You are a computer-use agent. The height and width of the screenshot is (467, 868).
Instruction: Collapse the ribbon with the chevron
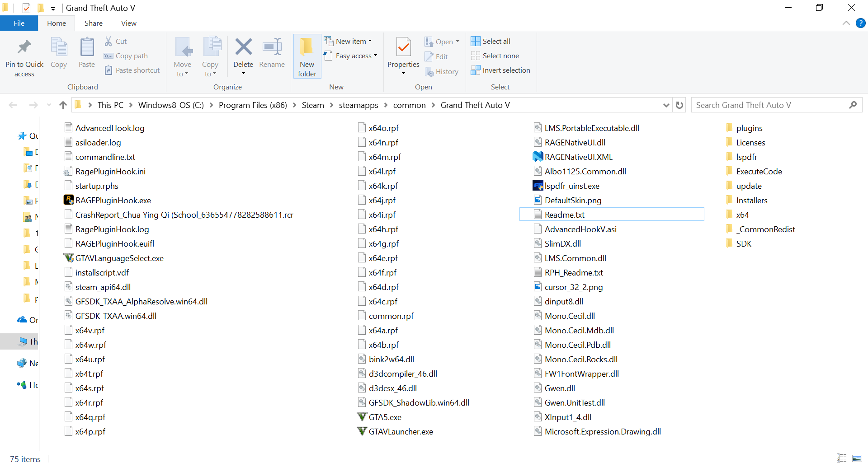pos(846,23)
